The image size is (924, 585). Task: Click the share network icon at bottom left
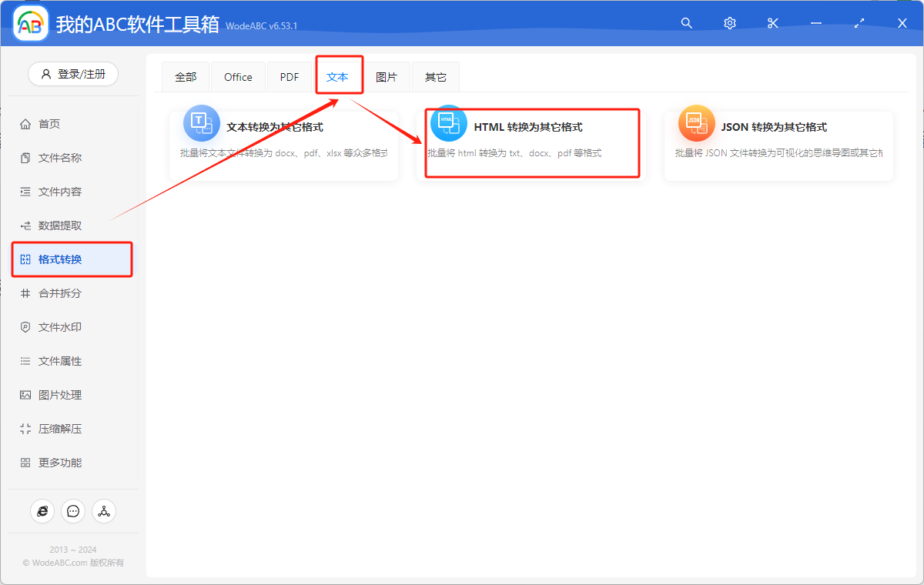pyautogui.click(x=104, y=510)
